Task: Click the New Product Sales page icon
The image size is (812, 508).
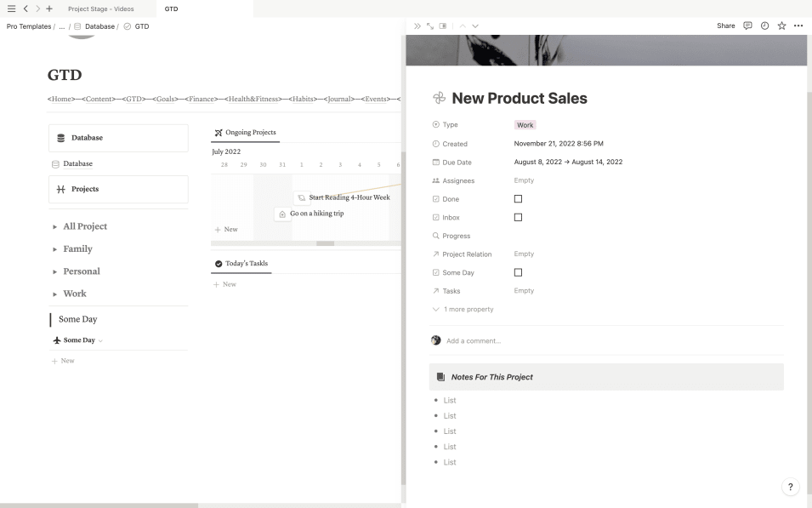Action: click(439, 98)
